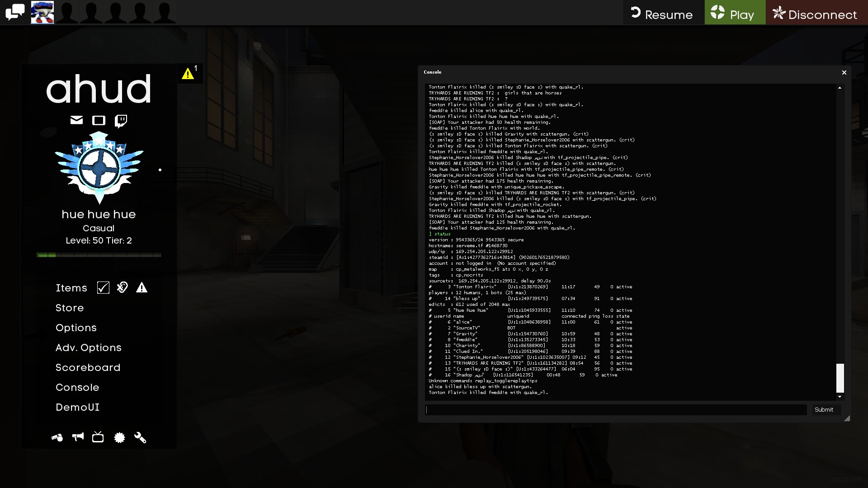Click the console Submit button
Viewport: 868px width, 488px height.
tap(824, 409)
